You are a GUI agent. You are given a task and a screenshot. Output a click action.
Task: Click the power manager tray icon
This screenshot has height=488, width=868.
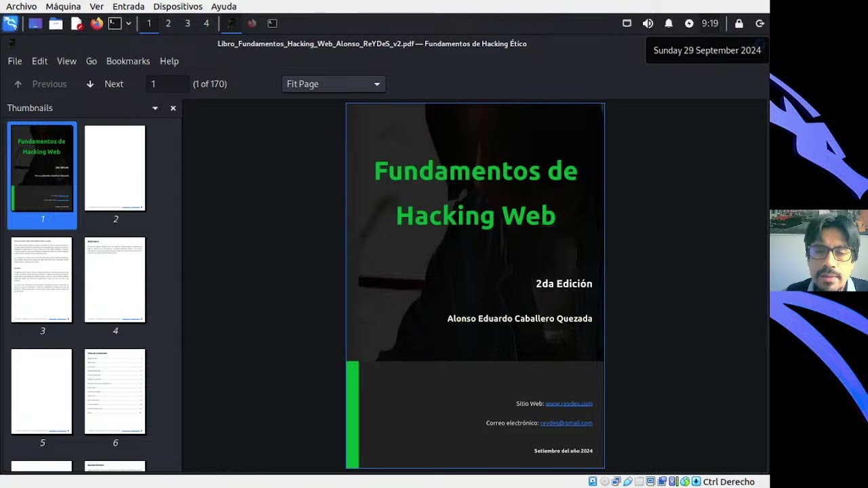[689, 23]
